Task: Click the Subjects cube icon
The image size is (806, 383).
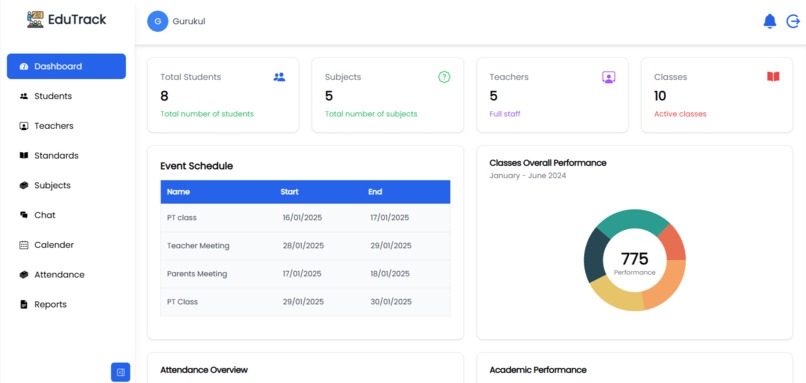Action: coord(24,186)
